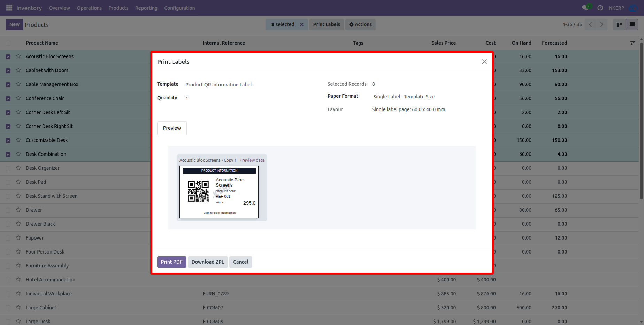The width and height of the screenshot is (644, 325).
Task: Click New product button
Action: [14, 24]
